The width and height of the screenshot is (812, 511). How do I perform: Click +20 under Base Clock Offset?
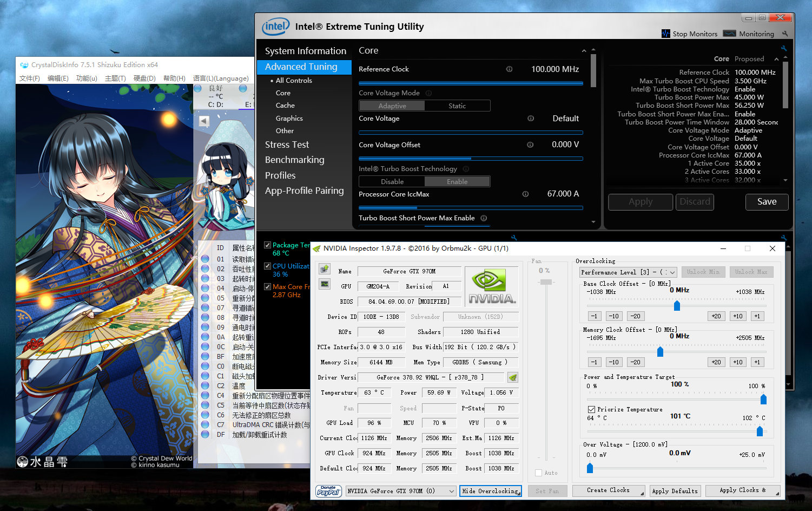click(x=716, y=316)
